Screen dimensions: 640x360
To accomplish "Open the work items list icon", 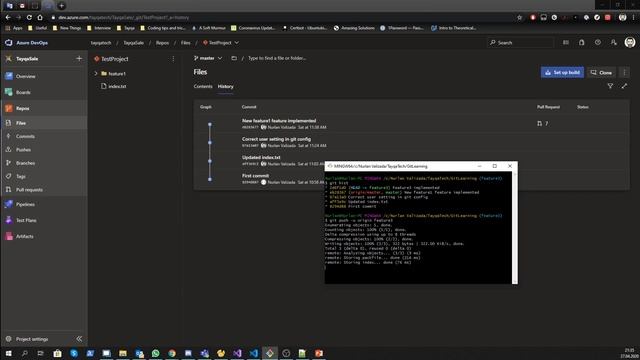I will click(x=566, y=42).
